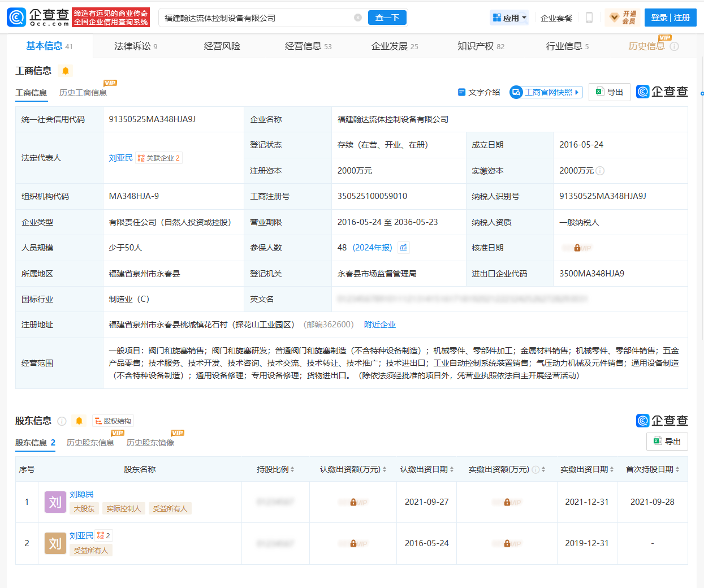
Task: Switch to 历史股东信息 sub-tab
Action: click(90, 443)
